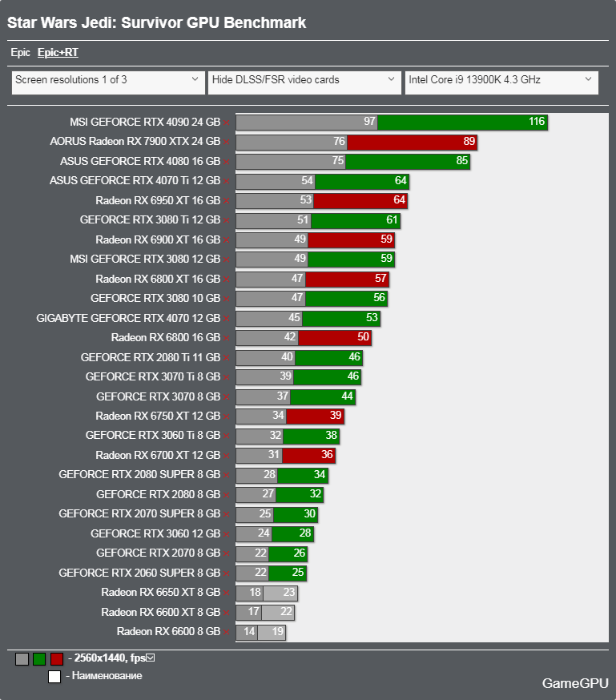The height and width of the screenshot is (700, 616).
Task: Remove GEFORCE RTX 3060 Ti 8 GB via X
Action: pos(227,436)
